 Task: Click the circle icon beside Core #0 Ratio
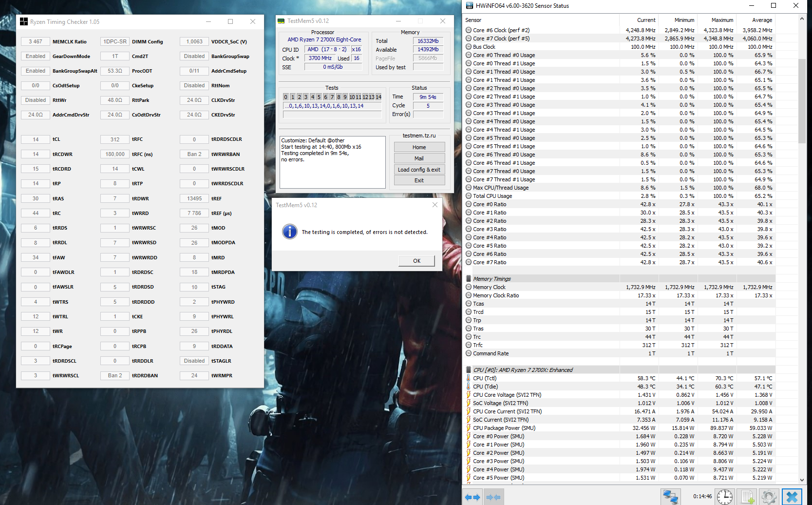click(x=469, y=204)
